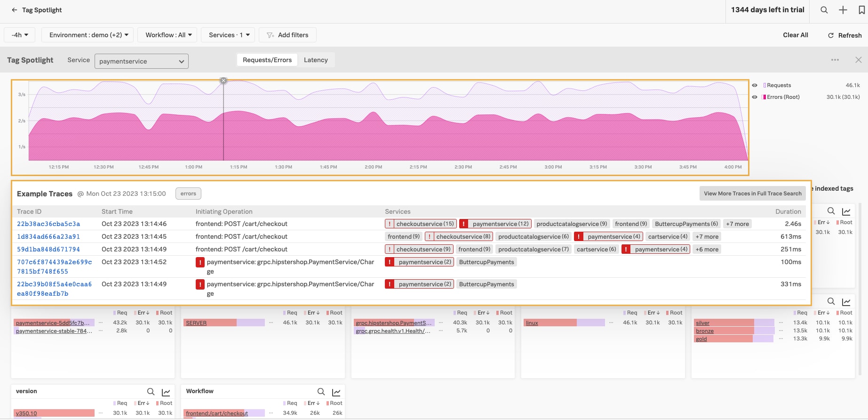Open chart view for Workflow tag card

[336, 392]
